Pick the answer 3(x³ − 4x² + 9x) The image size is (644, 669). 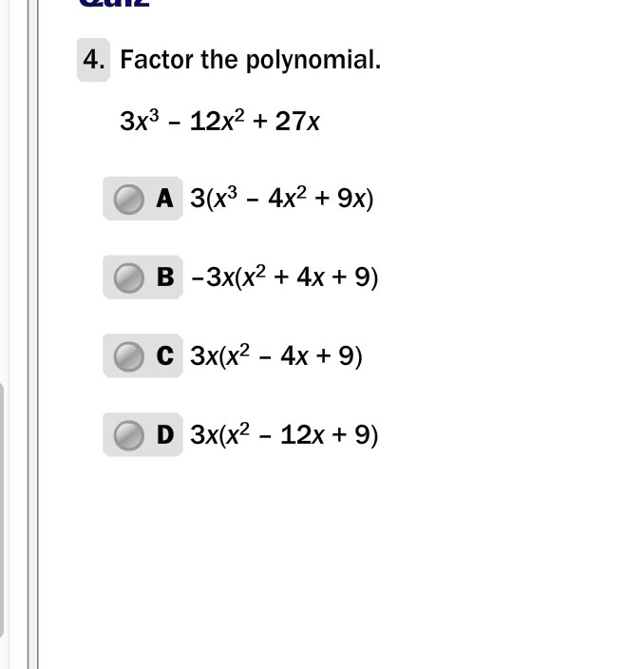pyautogui.click(x=281, y=199)
